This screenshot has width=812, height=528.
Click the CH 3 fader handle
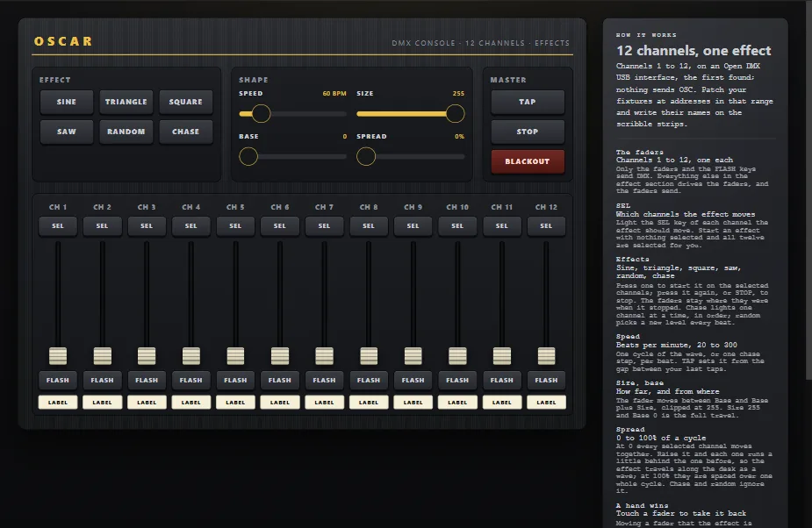point(147,356)
